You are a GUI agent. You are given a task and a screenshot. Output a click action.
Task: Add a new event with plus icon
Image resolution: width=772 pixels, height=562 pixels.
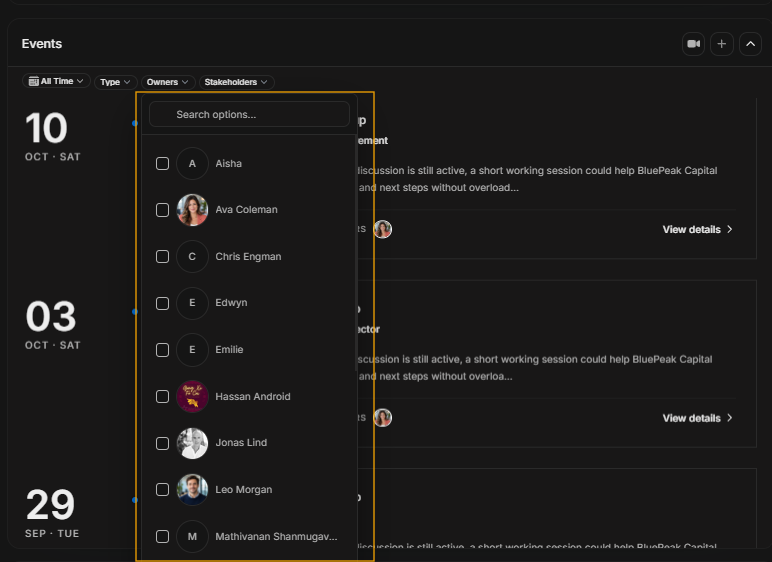(x=721, y=44)
